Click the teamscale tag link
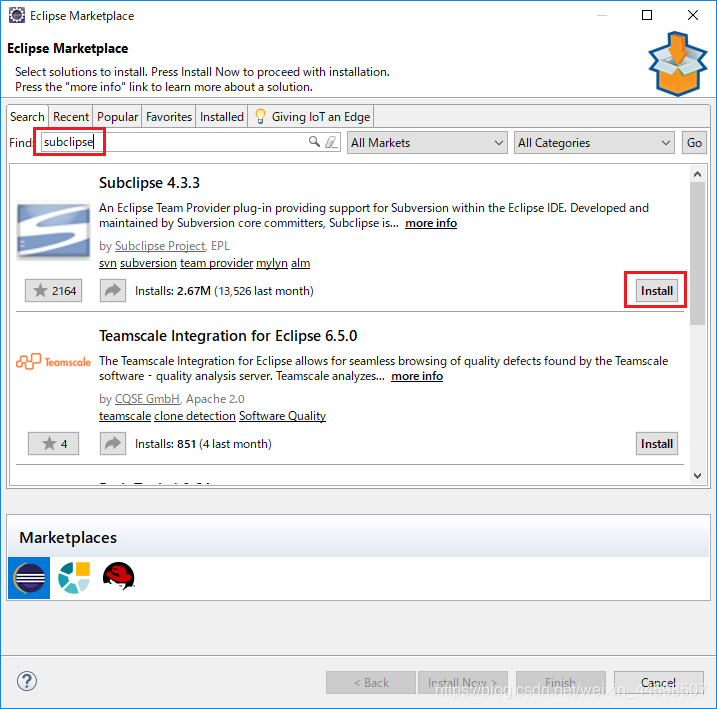 click(x=125, y=416)
